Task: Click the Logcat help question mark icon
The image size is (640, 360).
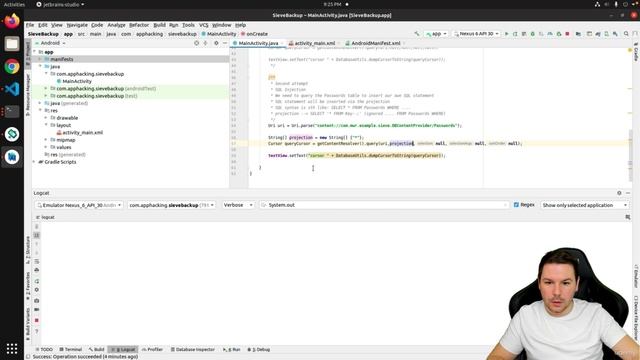Action: point(37,331)
